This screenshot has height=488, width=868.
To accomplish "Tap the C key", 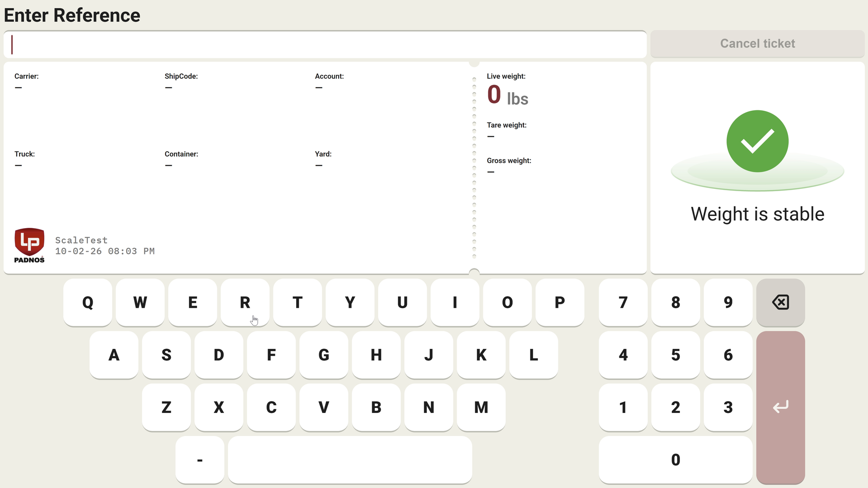I will [271, 407].
